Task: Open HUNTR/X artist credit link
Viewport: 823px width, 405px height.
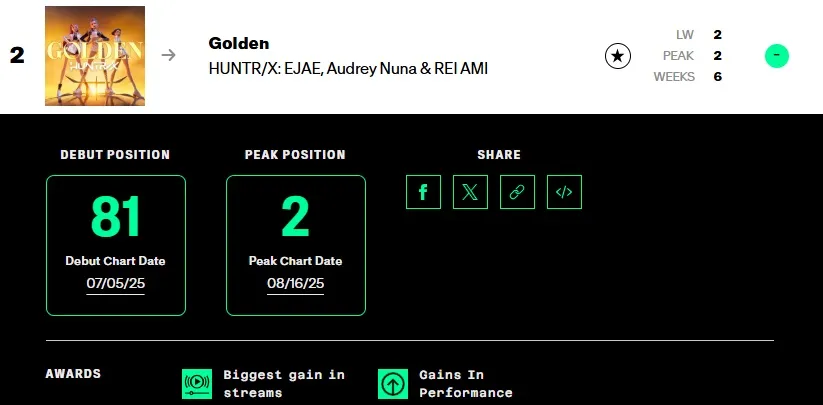Action: (x=349, y=69)
